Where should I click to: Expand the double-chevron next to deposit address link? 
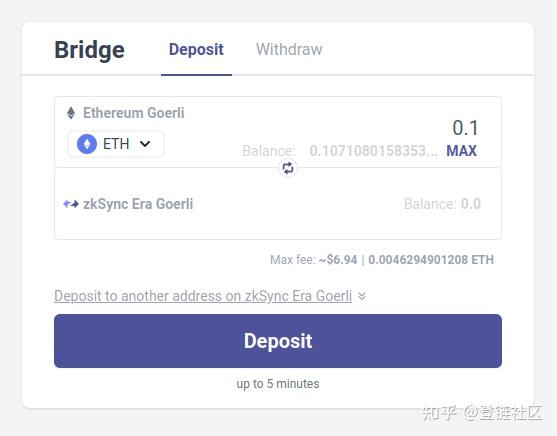[362, 296]
